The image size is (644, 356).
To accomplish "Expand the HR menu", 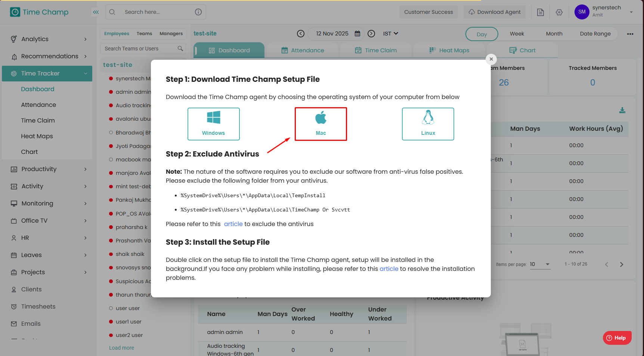I will click(x=47, y=238).
